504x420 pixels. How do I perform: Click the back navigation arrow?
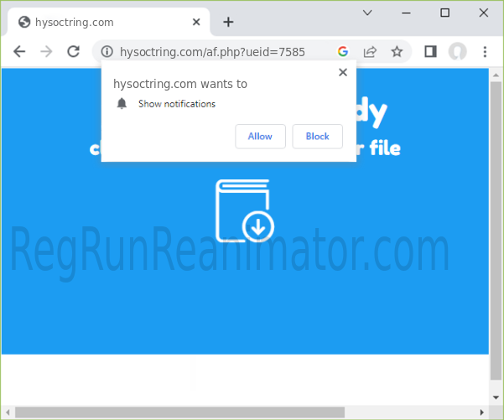pyautogui.click(x=19, y=52)
